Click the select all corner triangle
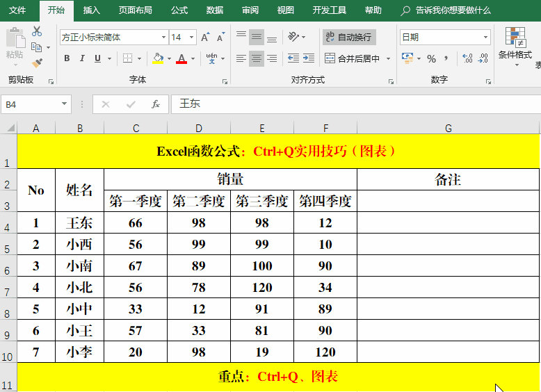The height and width of the screenshot is (392, 541). click(x=10, y=129)
